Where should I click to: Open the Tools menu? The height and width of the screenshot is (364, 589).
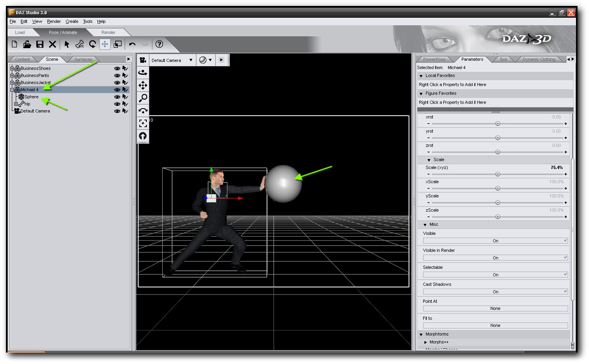(x=88, y=22)
